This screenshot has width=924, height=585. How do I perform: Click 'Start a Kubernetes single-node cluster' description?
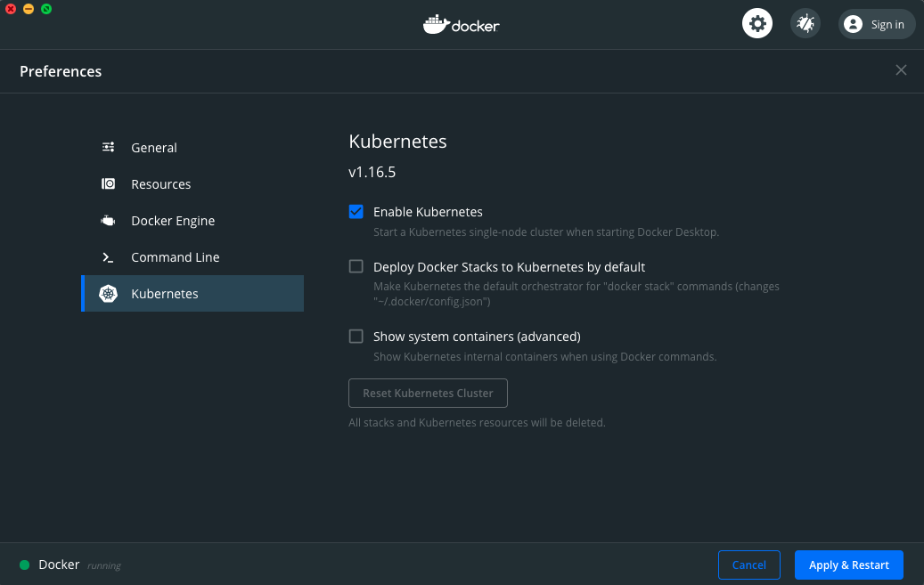pos(545,232)
